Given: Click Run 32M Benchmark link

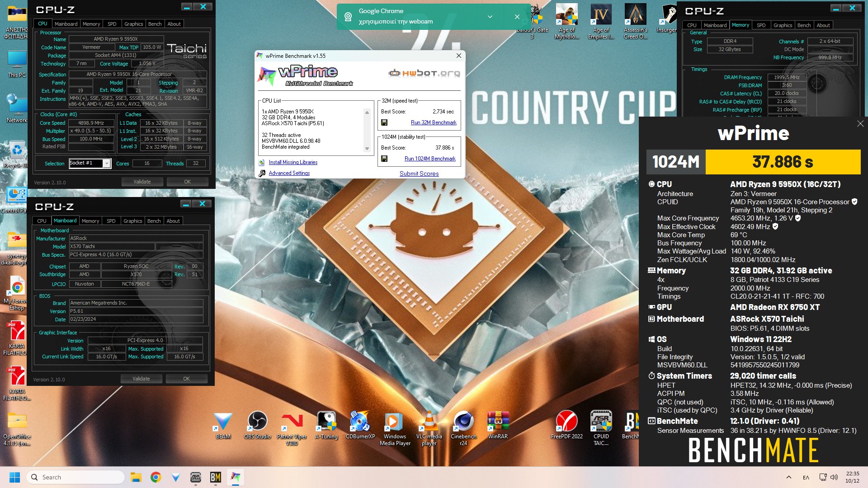Looking at the screenshot, I should [434, 122].
